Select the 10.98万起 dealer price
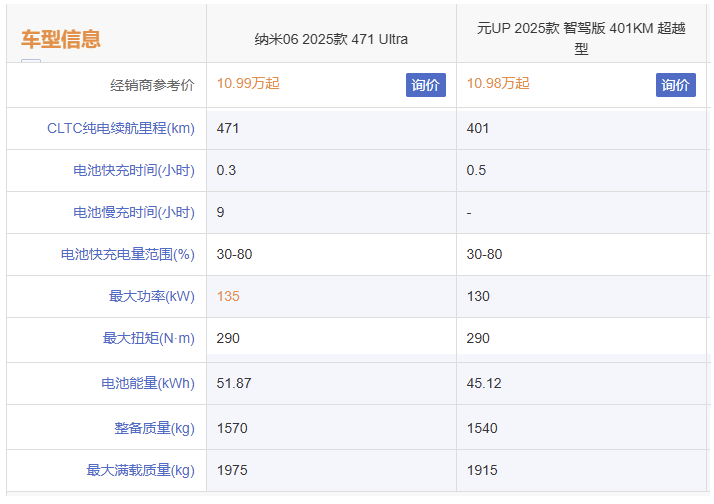The image size is (714, 504). click(498, 84)
